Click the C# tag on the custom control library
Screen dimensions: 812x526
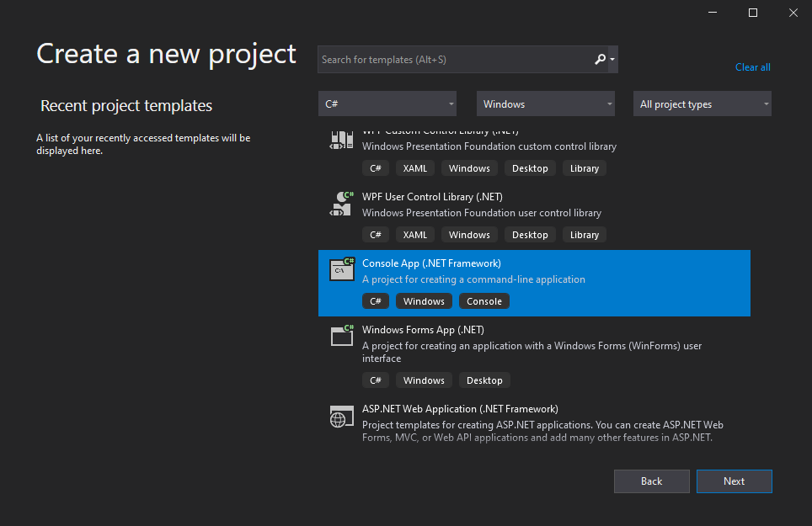point(376,168)
